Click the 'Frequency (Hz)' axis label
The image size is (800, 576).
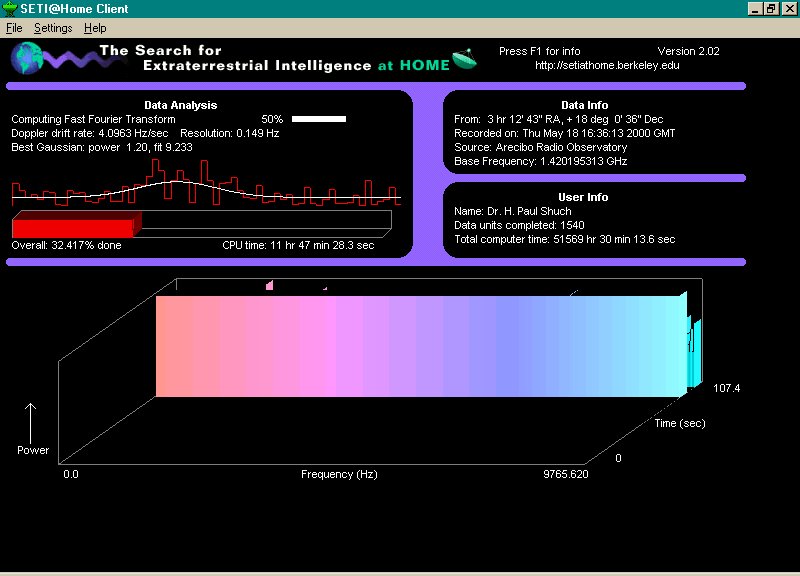click(x=339, y=474)
